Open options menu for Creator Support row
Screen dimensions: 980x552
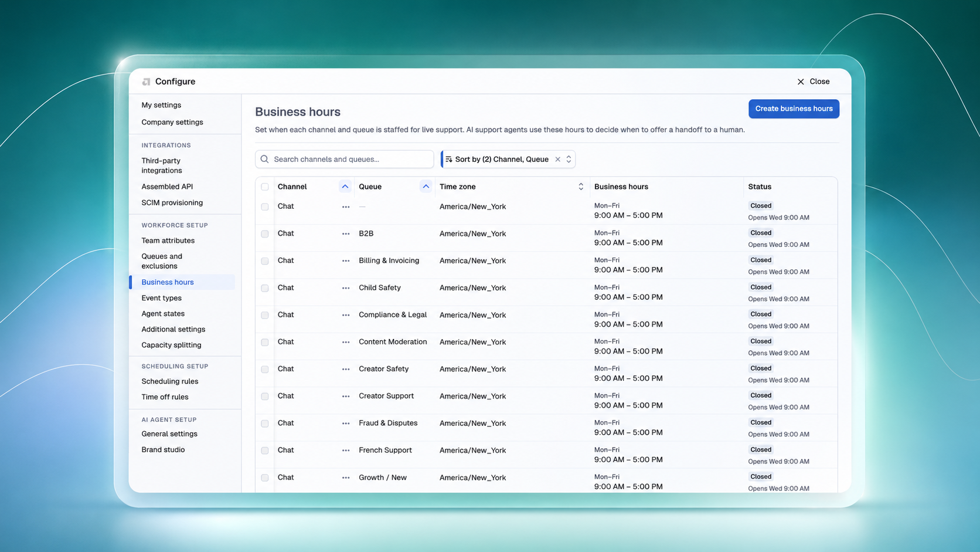point(346,397)
